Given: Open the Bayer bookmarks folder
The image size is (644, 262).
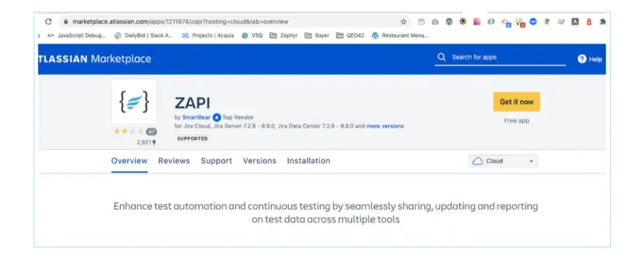Looking at the screenshot, I should coord(317,36).
